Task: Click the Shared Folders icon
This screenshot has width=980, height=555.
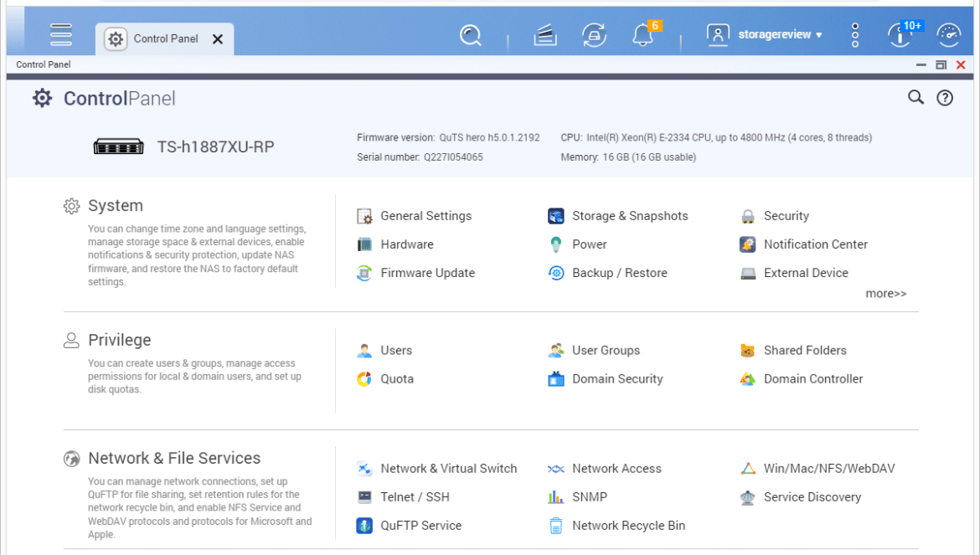Action: (747, 350)
